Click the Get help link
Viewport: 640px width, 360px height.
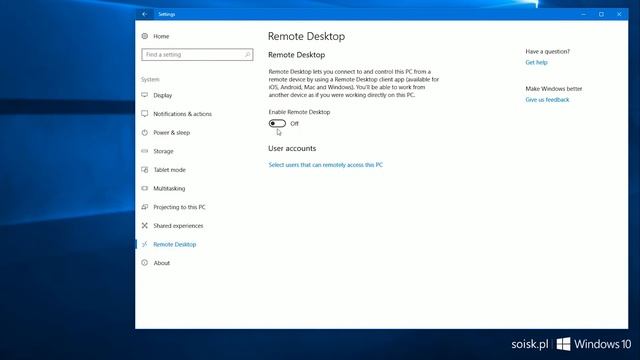pos(536,62)
